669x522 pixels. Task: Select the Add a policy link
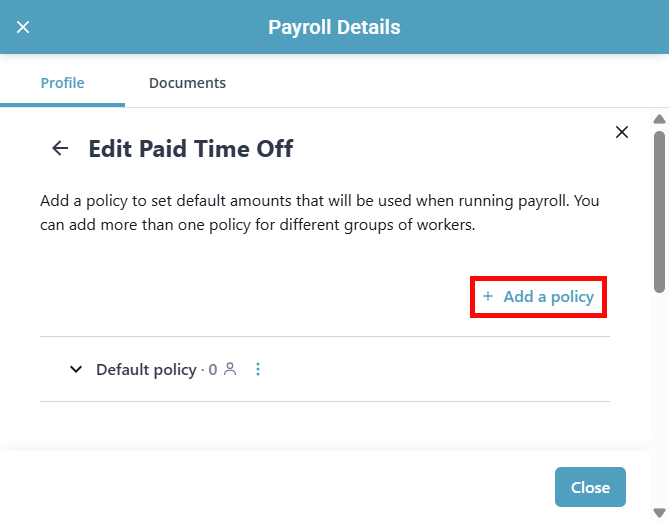tap(548, 297)
